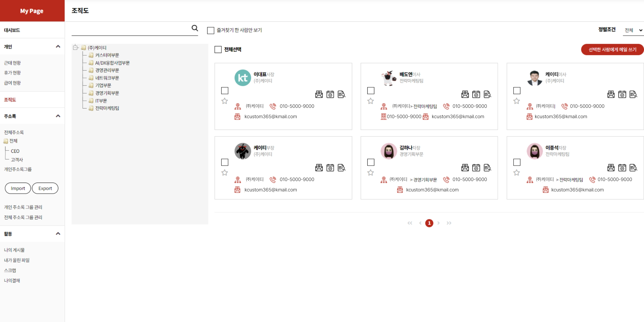The height and width of the screenshot is (322, 644).
Task: Select the 배도연 card checkbox
Action: click(x=371, y=91)
